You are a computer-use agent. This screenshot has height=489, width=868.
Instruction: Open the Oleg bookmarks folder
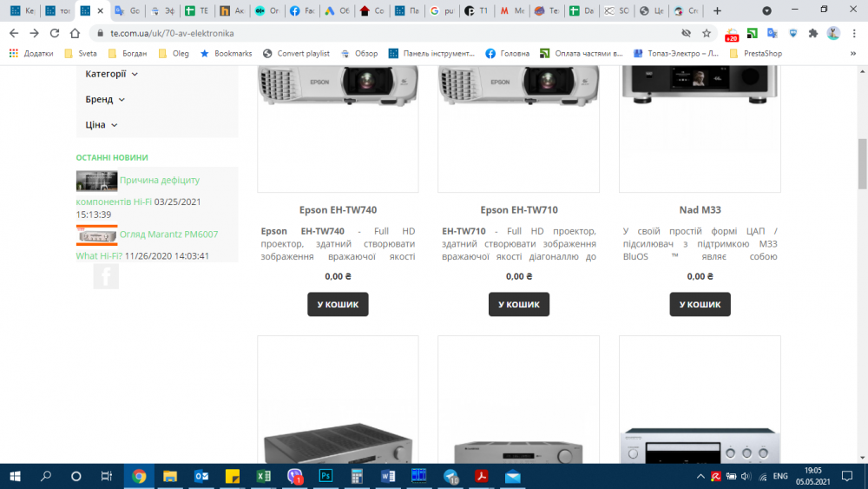pyautogui.click(x=174, y=54)
